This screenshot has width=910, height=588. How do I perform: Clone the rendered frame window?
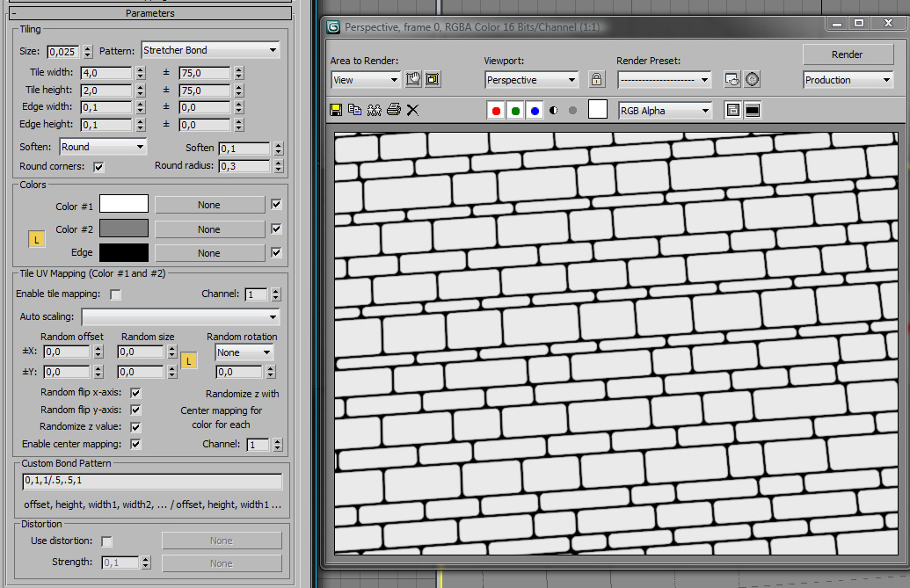pos(375,110)
